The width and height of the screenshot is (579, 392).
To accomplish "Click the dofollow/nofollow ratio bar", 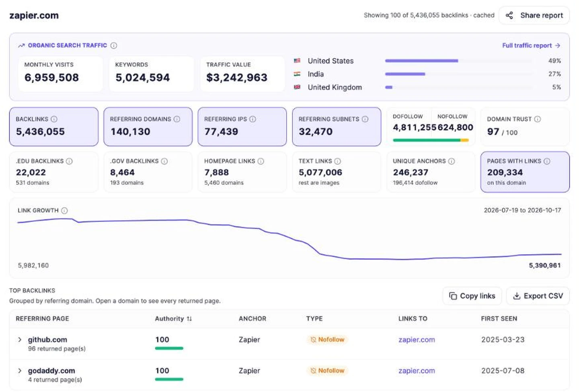I will pyautogui.click(x=431, y=140).
